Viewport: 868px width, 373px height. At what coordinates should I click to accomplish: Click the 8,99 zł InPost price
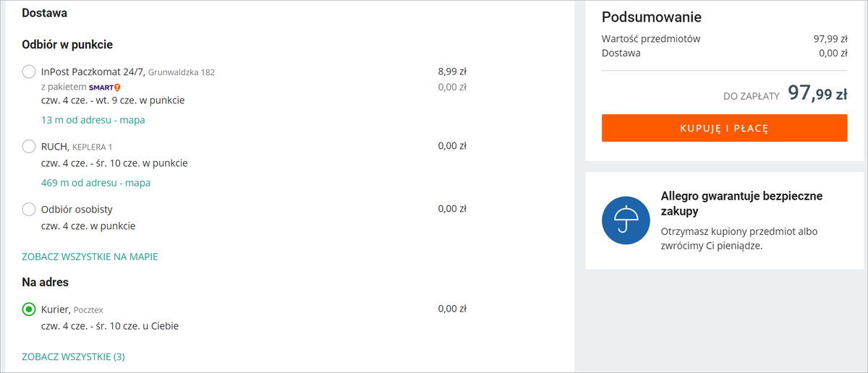pyautogui.click(x=452, y=72)
